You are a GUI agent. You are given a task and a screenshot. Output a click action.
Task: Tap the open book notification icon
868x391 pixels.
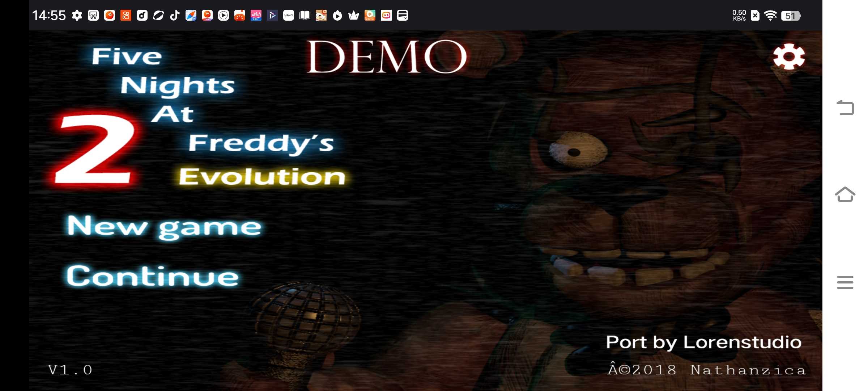point(305,15)
